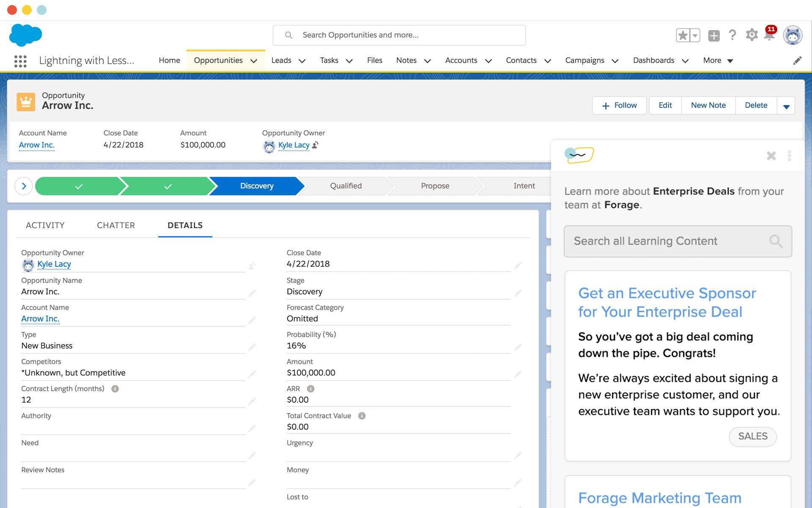Image resolution: width=812 pixels, height=508 pixels.
Task: Click the edit navigation pencil icon
Action: coord(797,61)
